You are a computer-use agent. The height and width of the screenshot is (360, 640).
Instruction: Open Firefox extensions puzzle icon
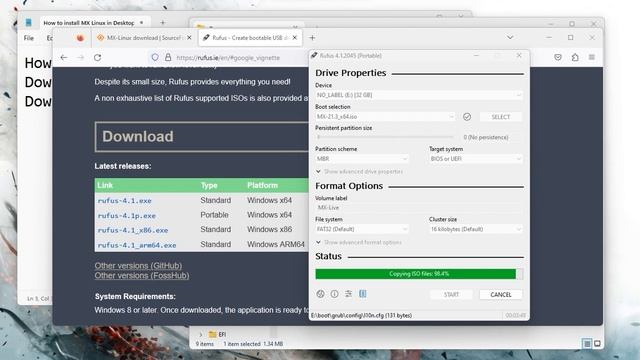click(575, 58)
